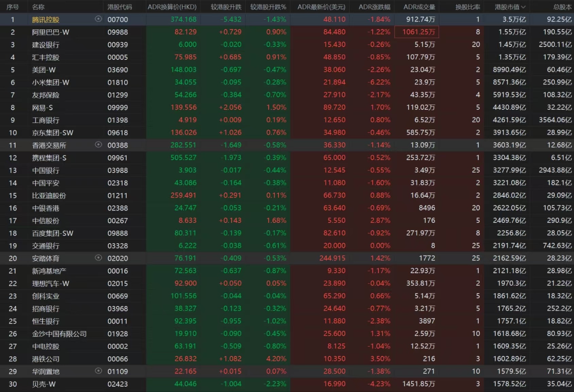Click the highlighted ADR volume 1061.25万
Screen dimensions: 574x392
point(417,32)
